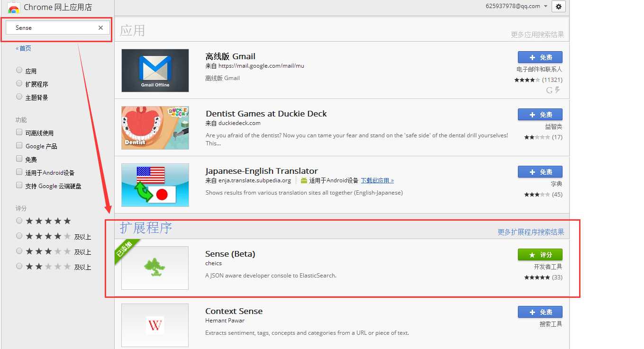Click Dentist Games at Duckie Deck title
This screenshot has width=644, height=349.
pyautogui.click(x=266, y=114)
